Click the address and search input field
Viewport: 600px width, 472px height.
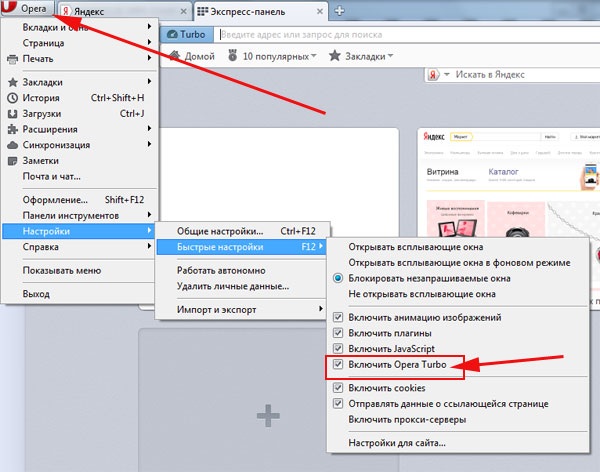pos(400,33)
